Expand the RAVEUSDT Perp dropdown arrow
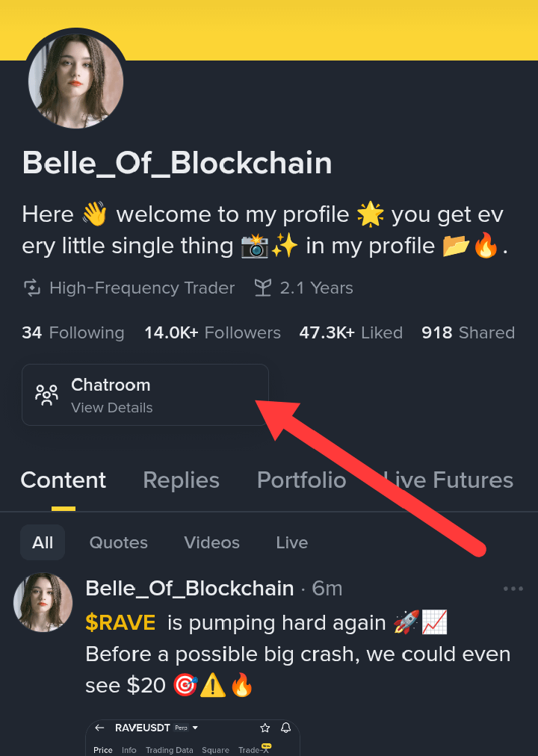Viewport: 538px width, 756px height. tap(195, 728)
